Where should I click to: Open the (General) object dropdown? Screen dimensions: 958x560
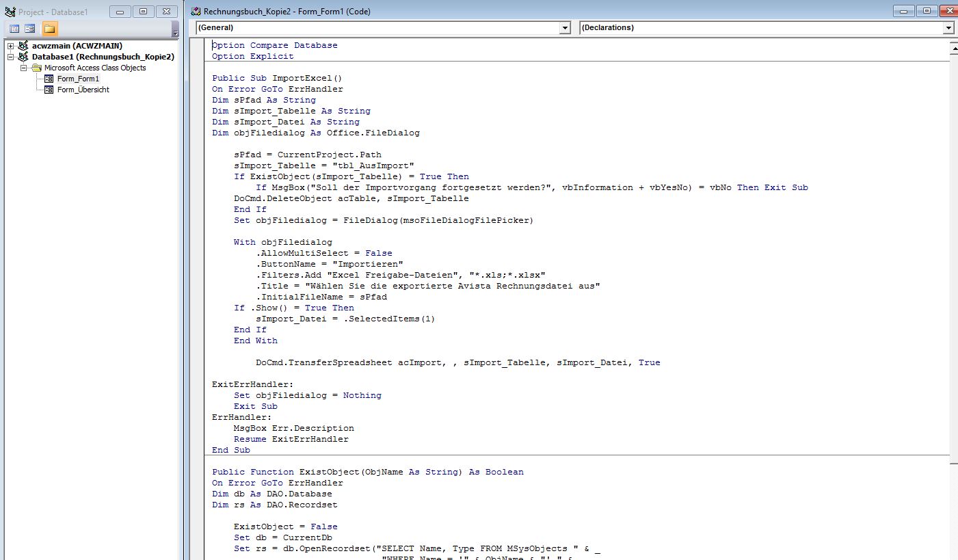565,28
